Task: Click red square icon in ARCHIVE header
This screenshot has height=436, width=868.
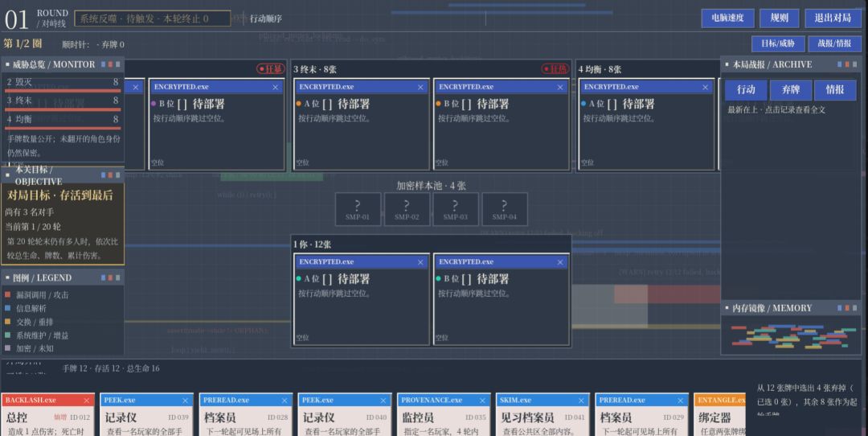Action: (x=847, y=64)
